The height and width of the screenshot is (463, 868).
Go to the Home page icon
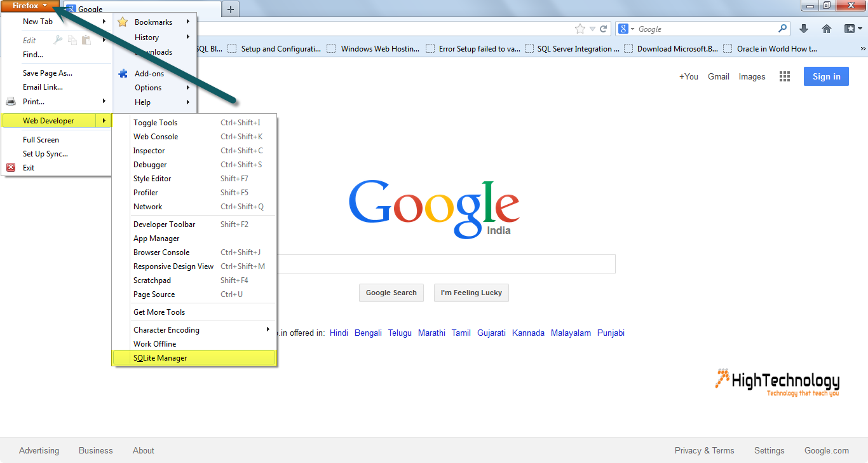(x=827, y=29)
